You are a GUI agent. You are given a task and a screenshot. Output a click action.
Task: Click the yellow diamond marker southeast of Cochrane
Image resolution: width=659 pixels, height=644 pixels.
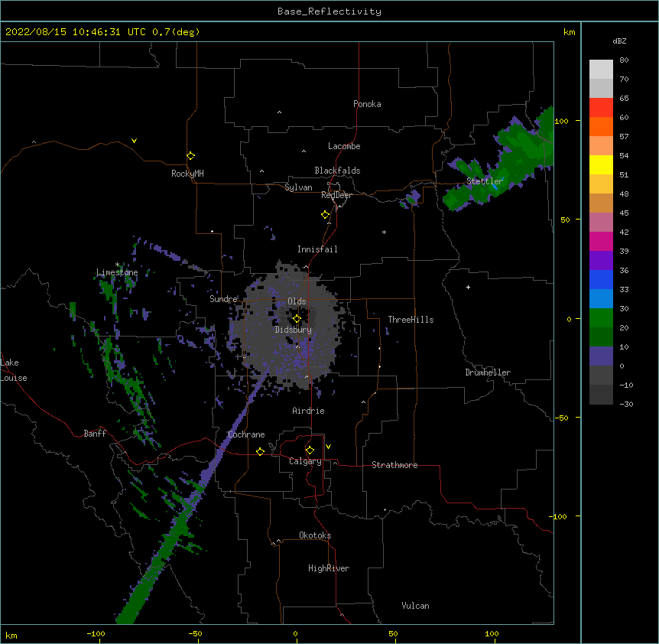[x=260, y=451]
